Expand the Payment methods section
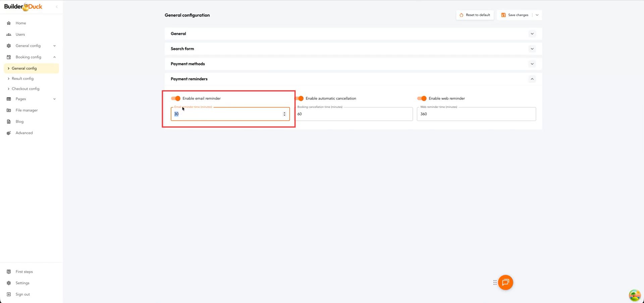The width and height of the screenshot is (644, 303). click(532, 64)
